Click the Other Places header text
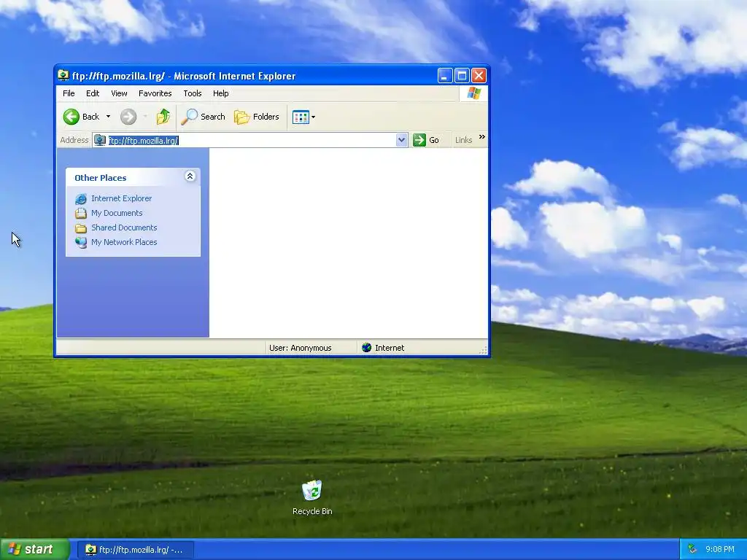 click(101, 178)
